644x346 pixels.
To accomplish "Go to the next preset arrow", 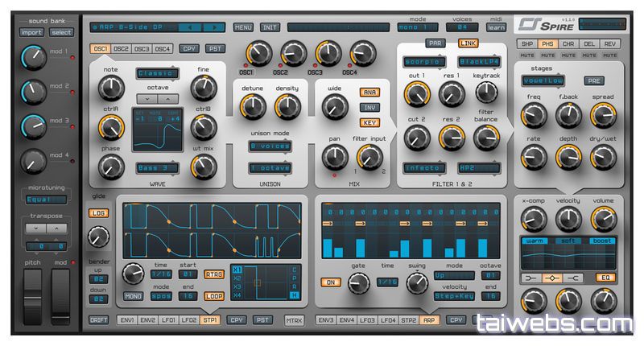I will [x=214, y=27].
